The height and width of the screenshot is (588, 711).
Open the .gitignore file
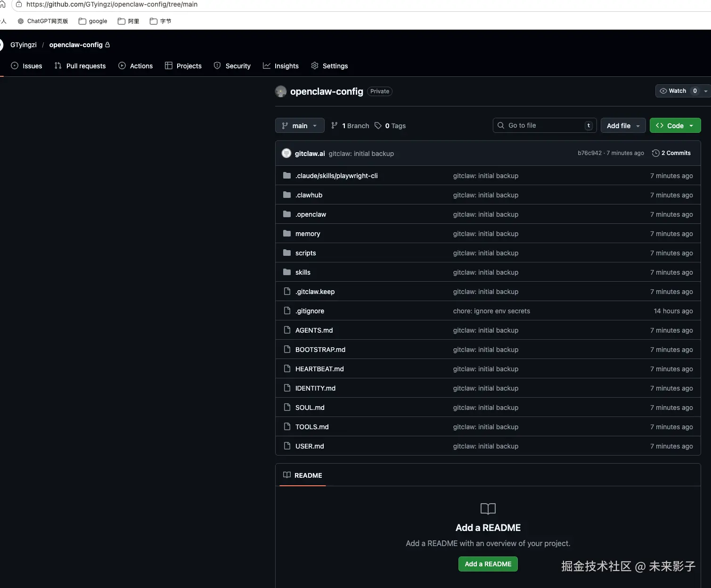(310, 311)
